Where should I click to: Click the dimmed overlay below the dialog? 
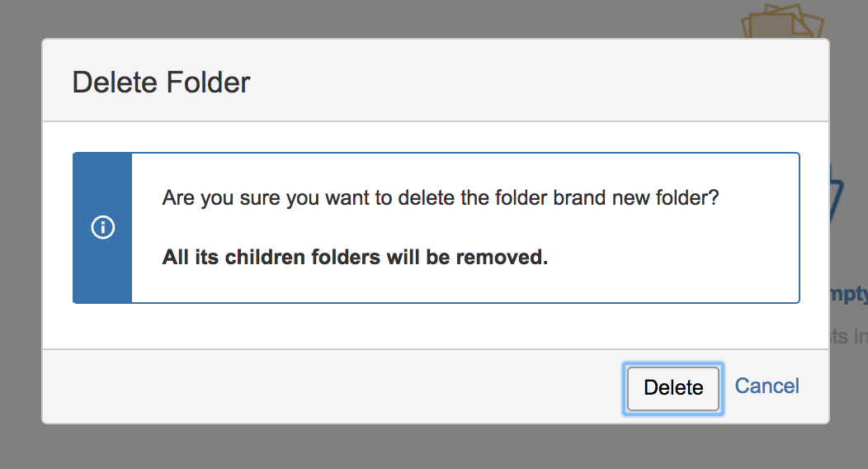coord(434,447)
